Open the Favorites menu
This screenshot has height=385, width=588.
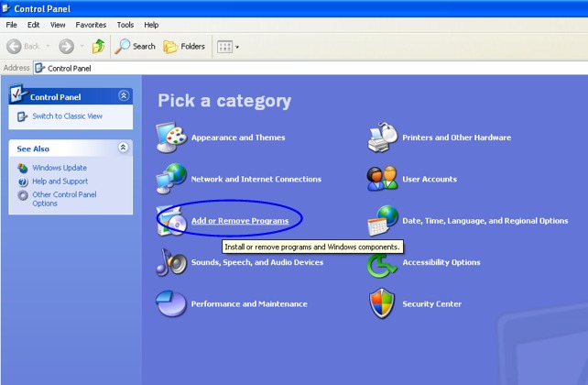[x=91, y=25]
